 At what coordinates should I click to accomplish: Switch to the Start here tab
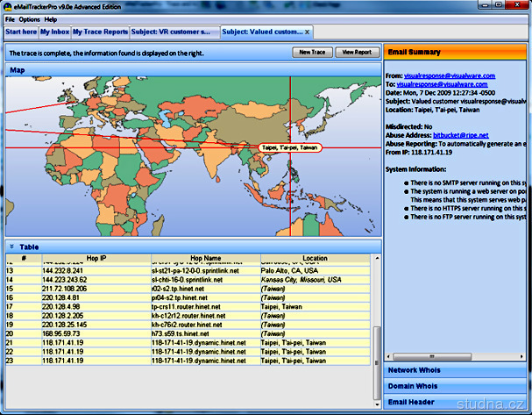(x=20, y=32)
